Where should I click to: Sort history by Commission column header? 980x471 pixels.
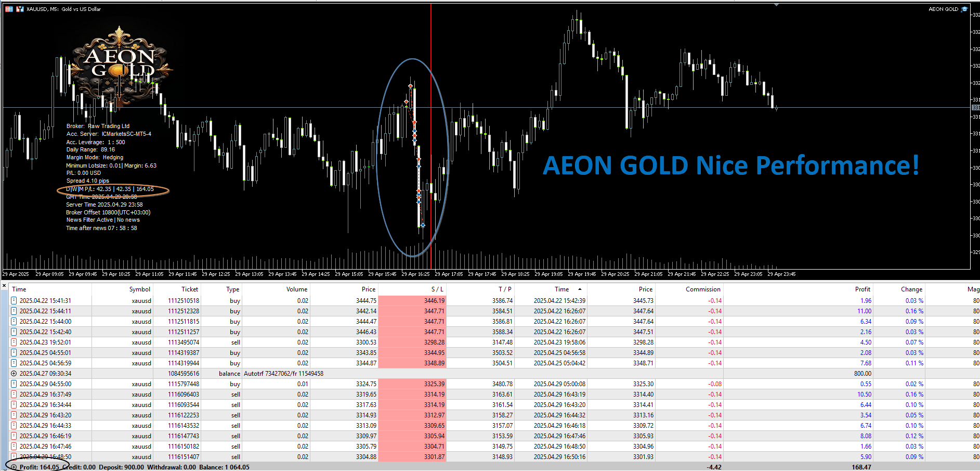pos(689,289)
